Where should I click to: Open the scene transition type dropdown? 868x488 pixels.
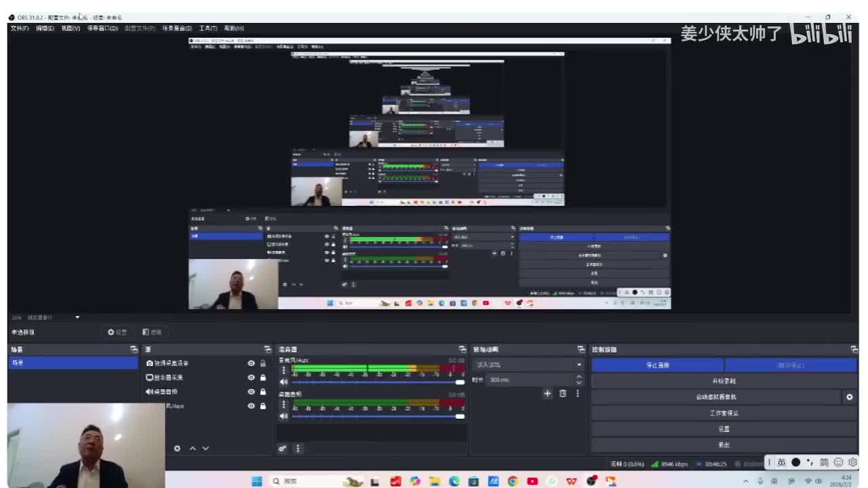click(528, 365)
